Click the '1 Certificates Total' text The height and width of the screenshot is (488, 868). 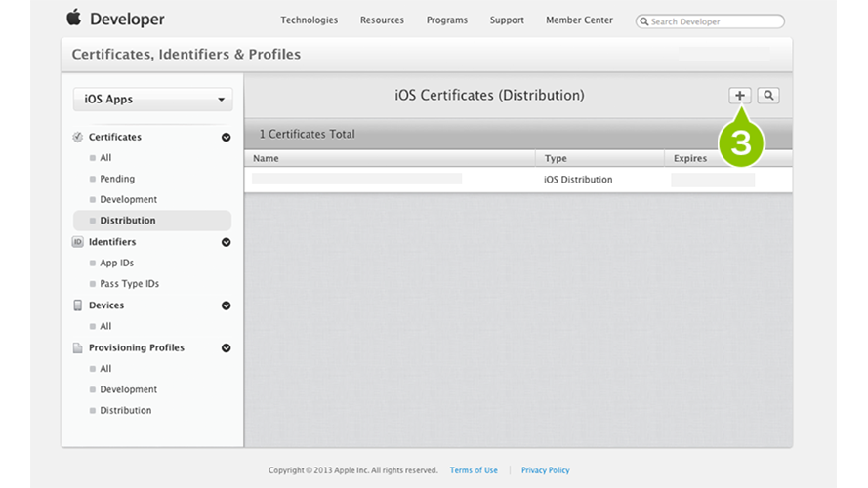point(308,134)
